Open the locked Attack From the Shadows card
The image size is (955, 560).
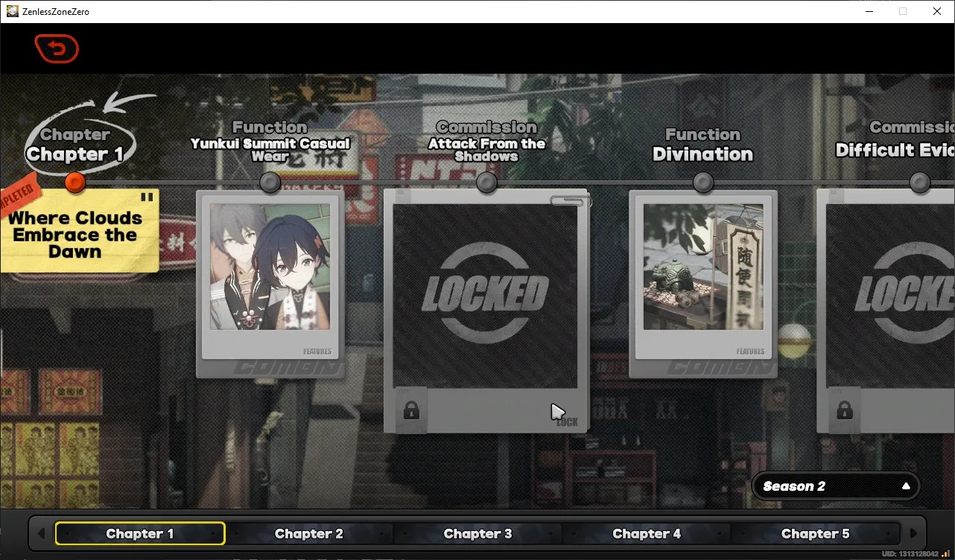pos(486,311)
